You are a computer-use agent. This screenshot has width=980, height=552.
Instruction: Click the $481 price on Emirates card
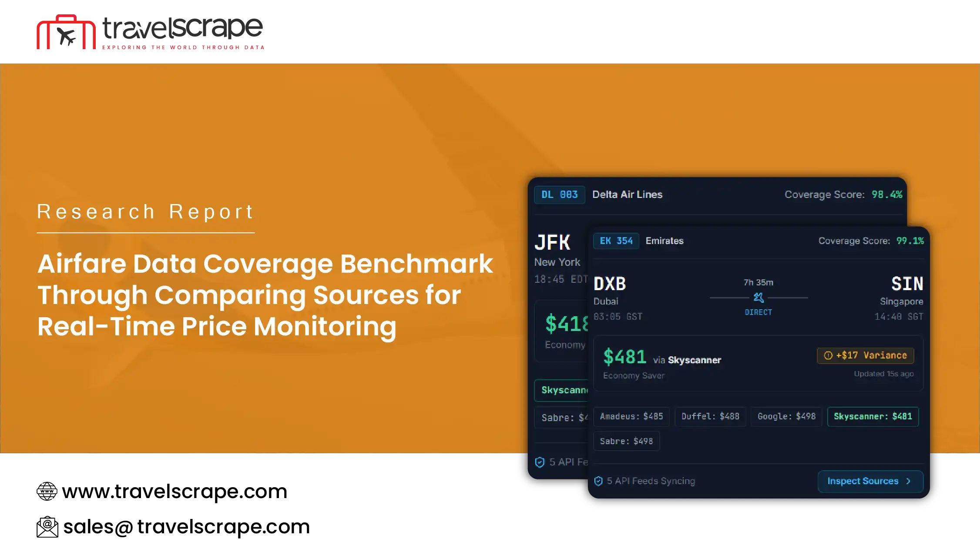pos(625,357)
